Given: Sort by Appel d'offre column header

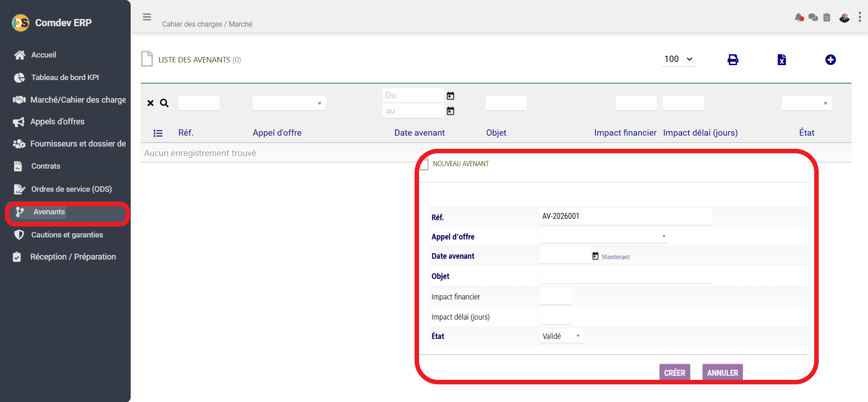Looking at the screenshot, I should [277, 132].
